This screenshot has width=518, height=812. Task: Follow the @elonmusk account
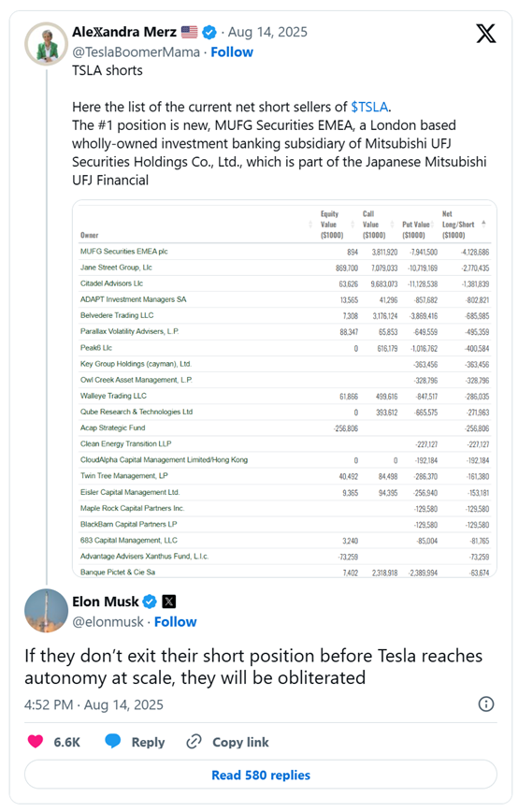point(176,622)
